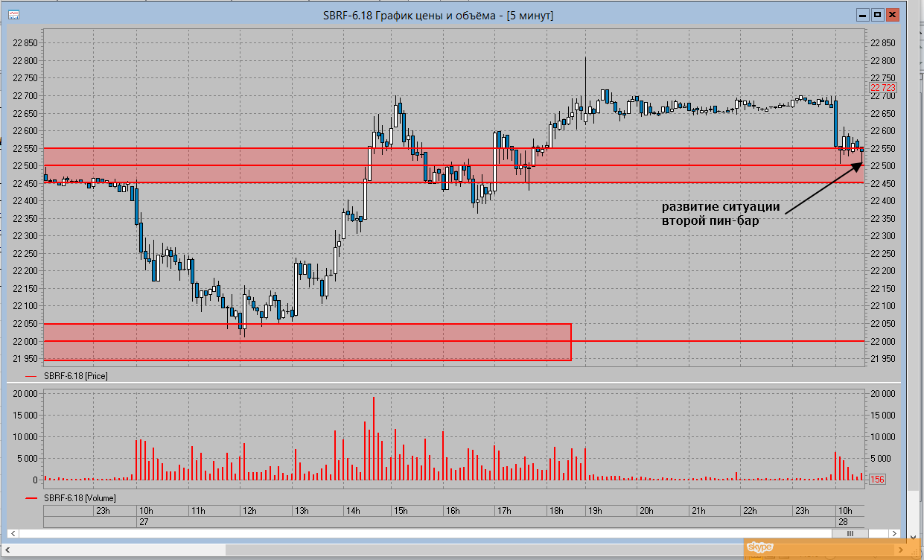
Task: Click 10 000 on the left volume axis
Action: point(26,436)
